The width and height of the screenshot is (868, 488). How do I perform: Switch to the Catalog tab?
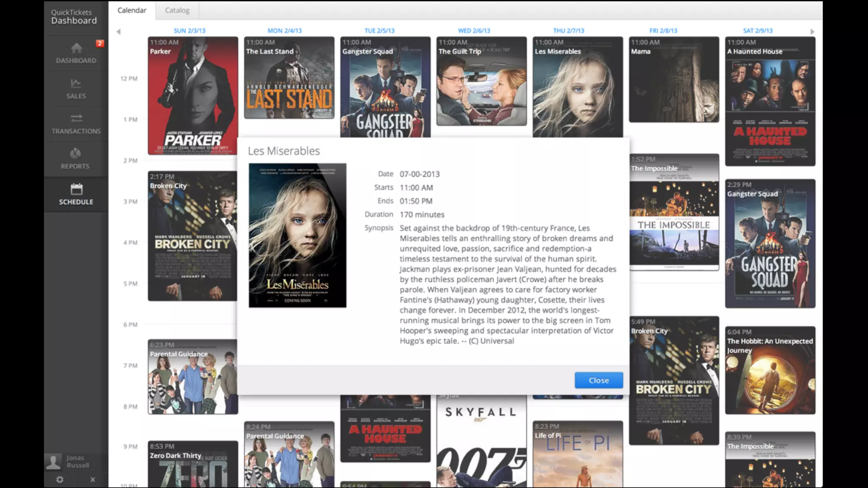(x=177, y=10)
